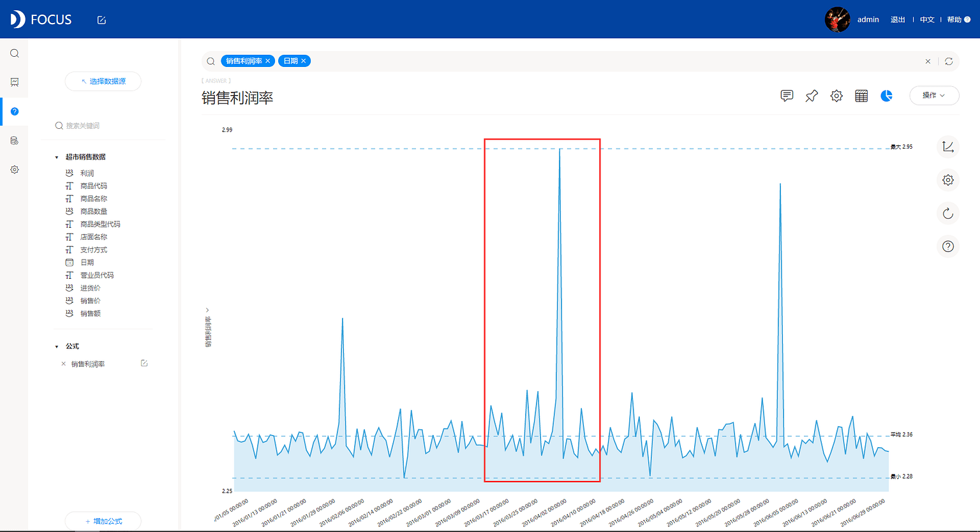Select the 销售额 column
This screenshot has width=980, height=532.
[90, 314]
